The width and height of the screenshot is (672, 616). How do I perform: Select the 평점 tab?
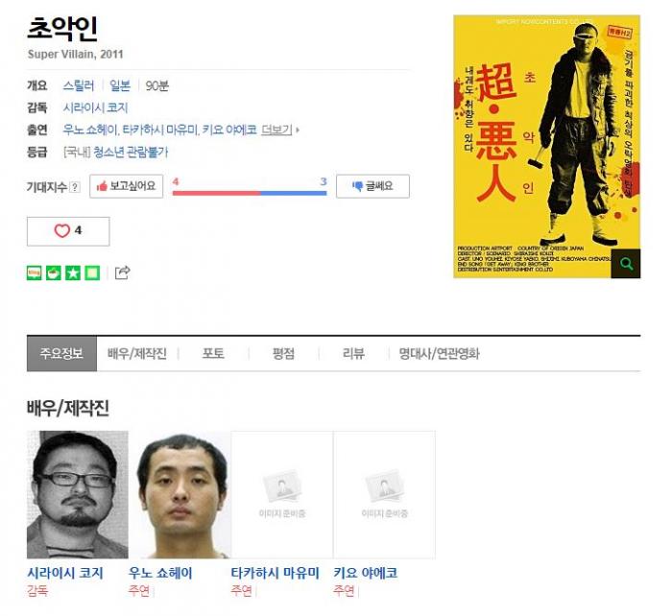point(284,354)
